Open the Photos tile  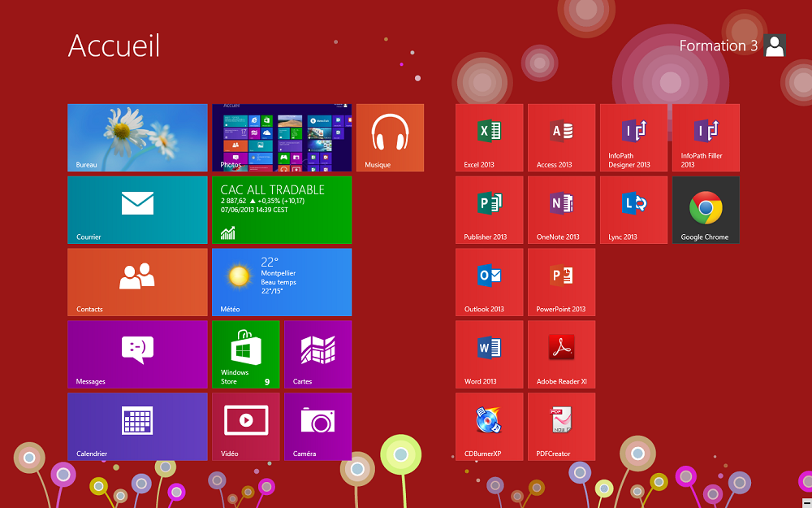pos(282,137)
